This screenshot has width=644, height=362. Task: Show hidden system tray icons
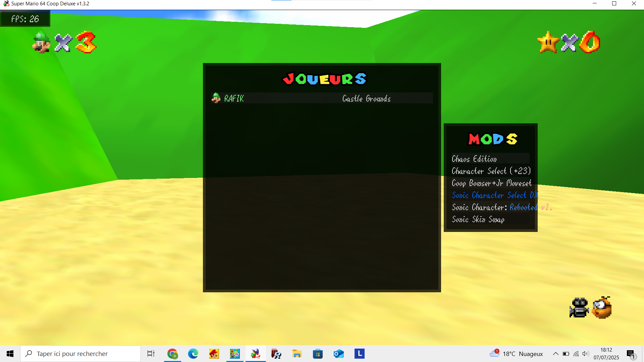click(556, 354)
